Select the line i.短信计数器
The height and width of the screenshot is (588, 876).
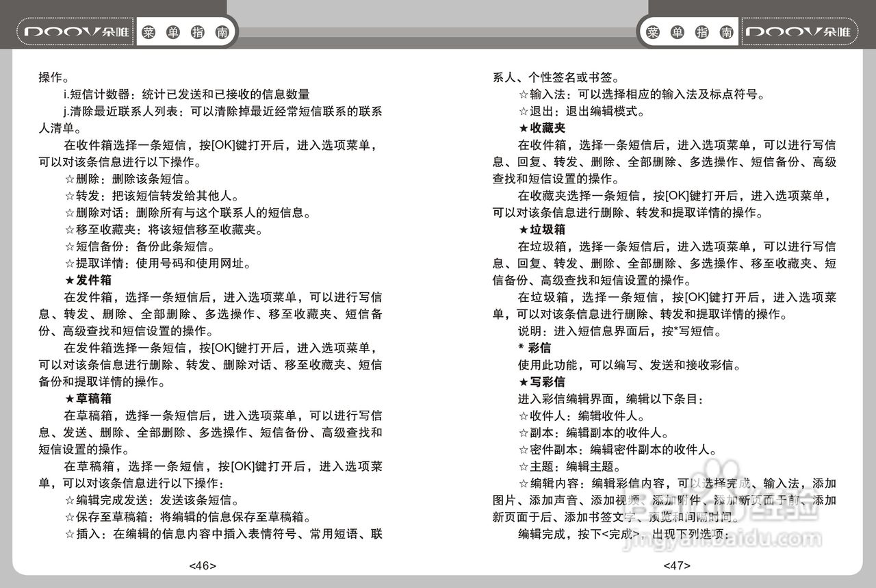187,94
